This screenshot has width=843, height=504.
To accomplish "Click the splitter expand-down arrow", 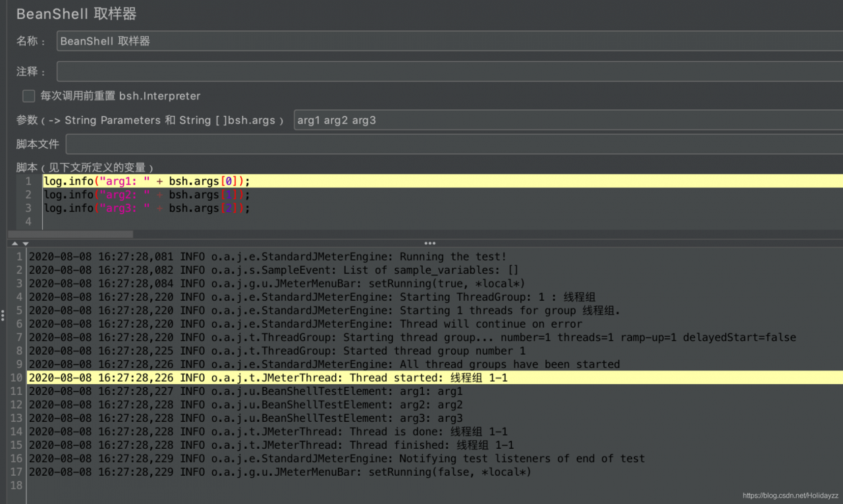I will [x=26, y=243].
